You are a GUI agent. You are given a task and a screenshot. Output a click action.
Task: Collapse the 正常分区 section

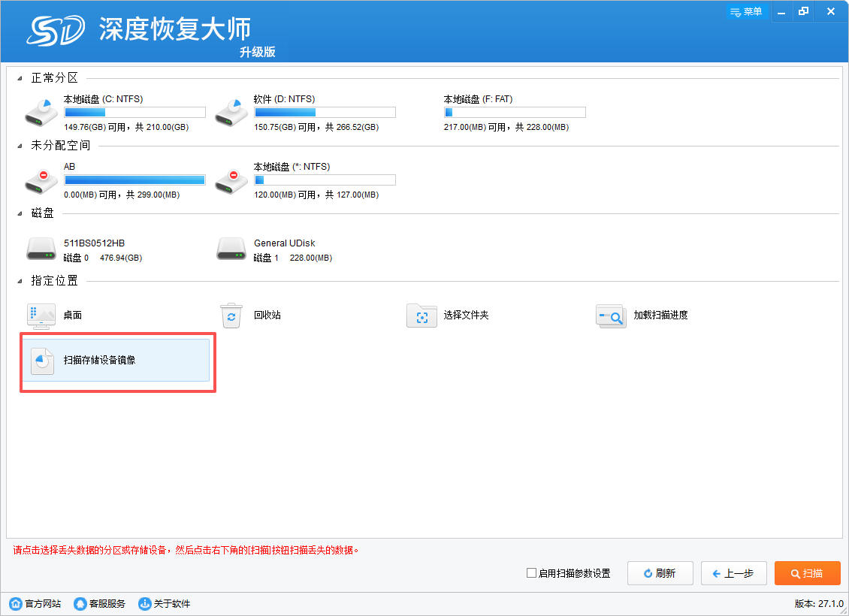pos(20,78)
